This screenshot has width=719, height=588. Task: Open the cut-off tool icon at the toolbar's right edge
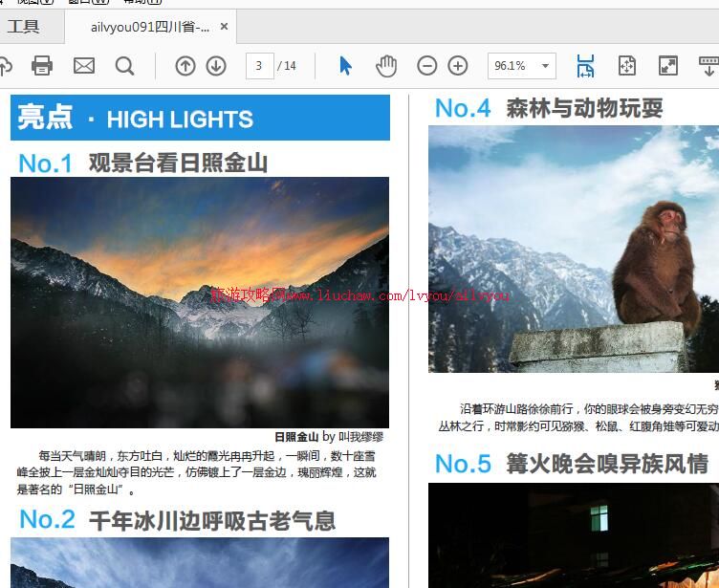tap(709, 65)
